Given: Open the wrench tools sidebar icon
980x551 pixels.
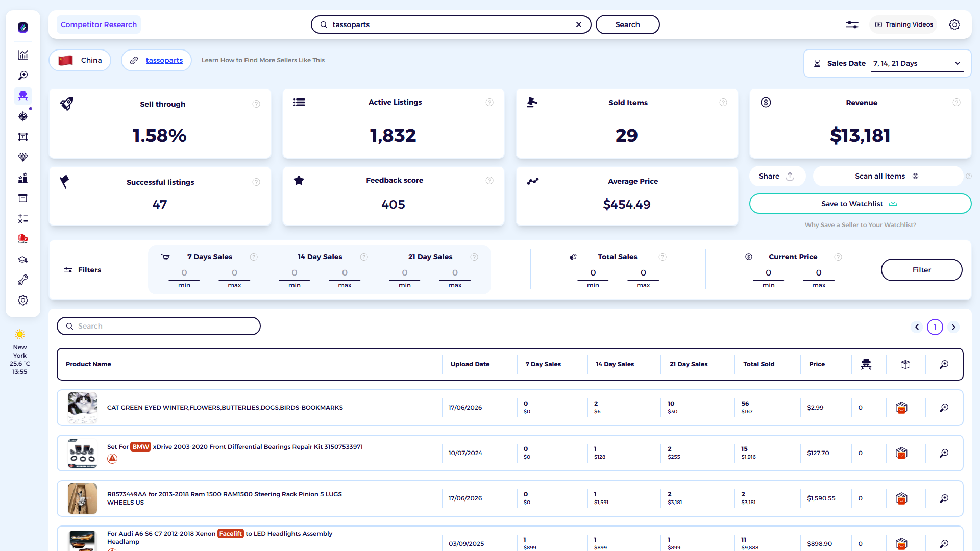Looking at the screenshot, I should (23, 280).
